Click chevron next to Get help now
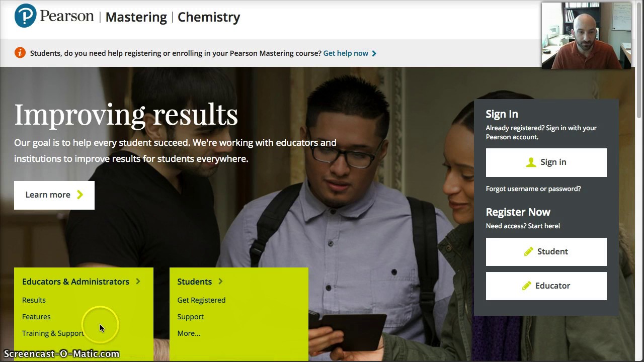644x362 pixels. coord(374,53)
